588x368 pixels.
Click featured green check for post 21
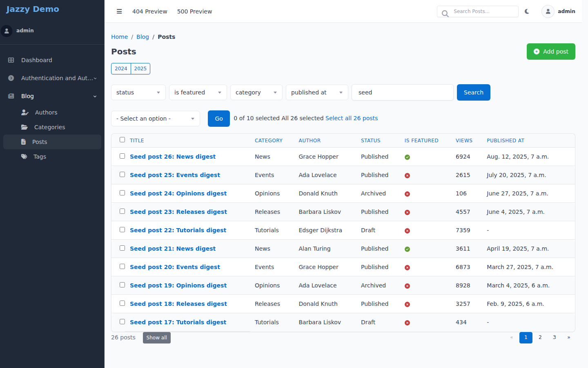(407, 249)
